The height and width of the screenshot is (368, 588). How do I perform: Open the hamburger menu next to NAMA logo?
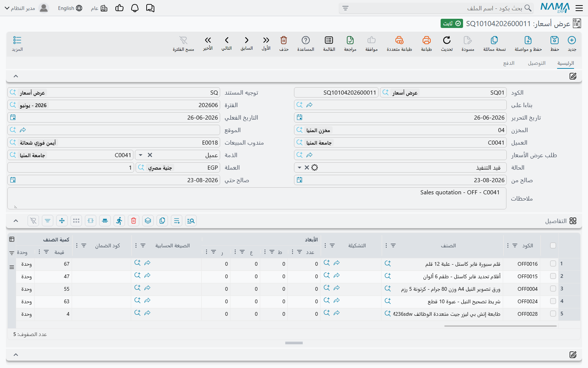coord(580,8)
